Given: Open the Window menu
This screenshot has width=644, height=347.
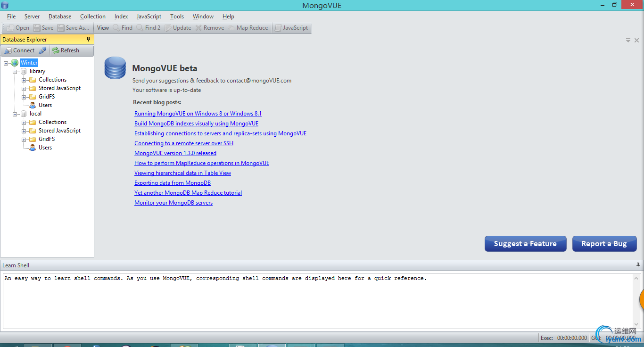Looking at the screenshot, I should (203, 17).
